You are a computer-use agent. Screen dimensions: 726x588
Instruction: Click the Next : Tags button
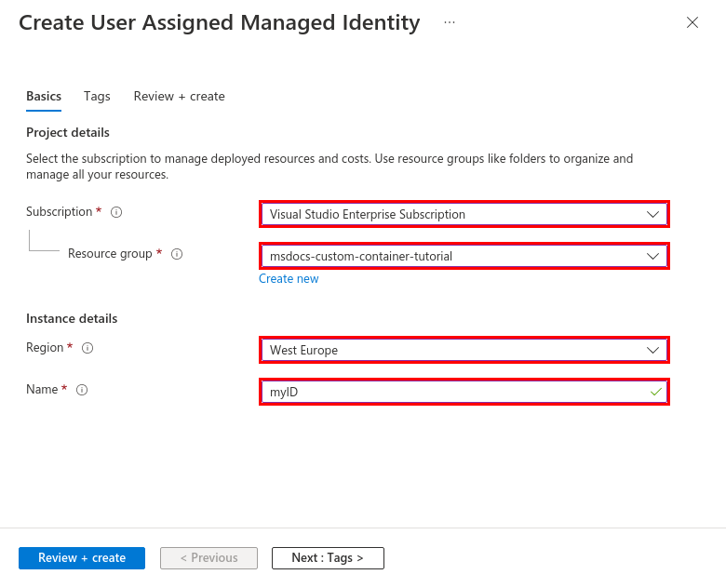coord(328,558)
